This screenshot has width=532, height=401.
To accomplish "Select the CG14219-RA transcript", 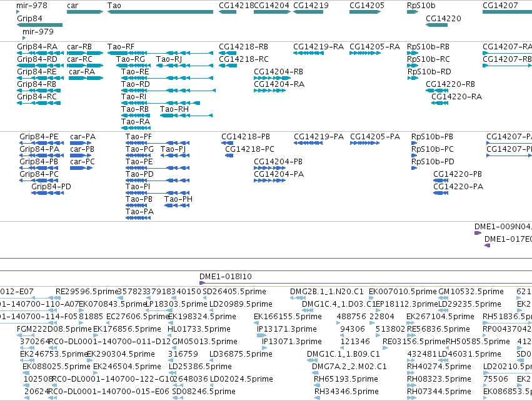I will click(308, 53).
